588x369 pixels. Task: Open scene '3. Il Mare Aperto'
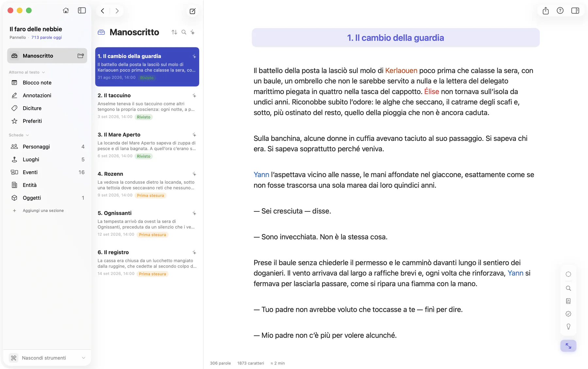pyautogui.click(x=147, y=145)
